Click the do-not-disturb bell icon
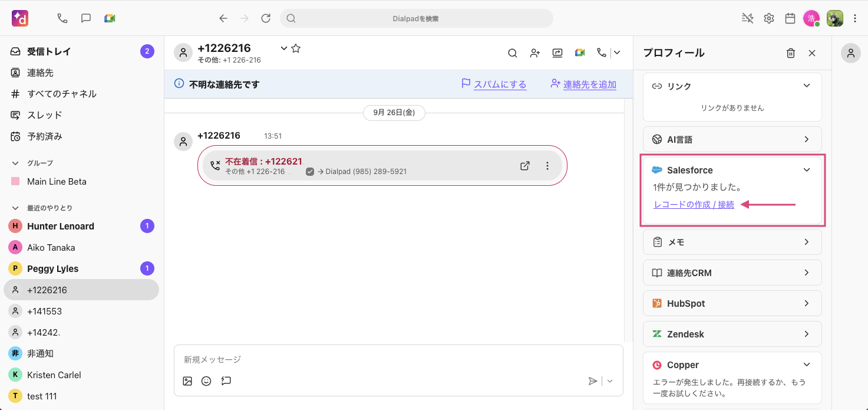The height and width of the screenshot is (410, 868). [747, 18]
